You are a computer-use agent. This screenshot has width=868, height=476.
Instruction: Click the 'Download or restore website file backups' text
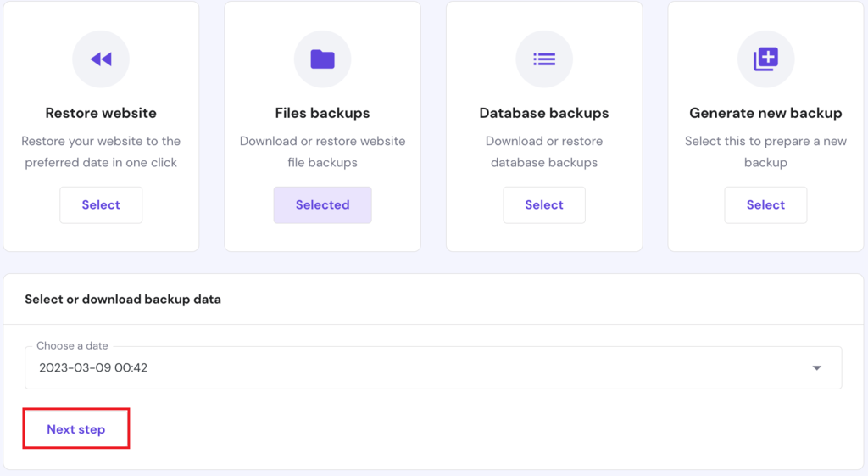click(322, 152)
